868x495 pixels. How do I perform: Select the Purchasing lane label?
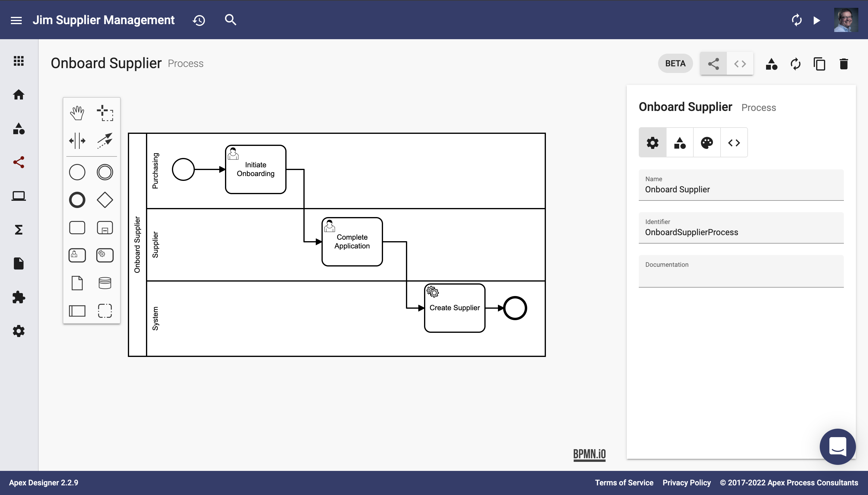coord(155,171)
